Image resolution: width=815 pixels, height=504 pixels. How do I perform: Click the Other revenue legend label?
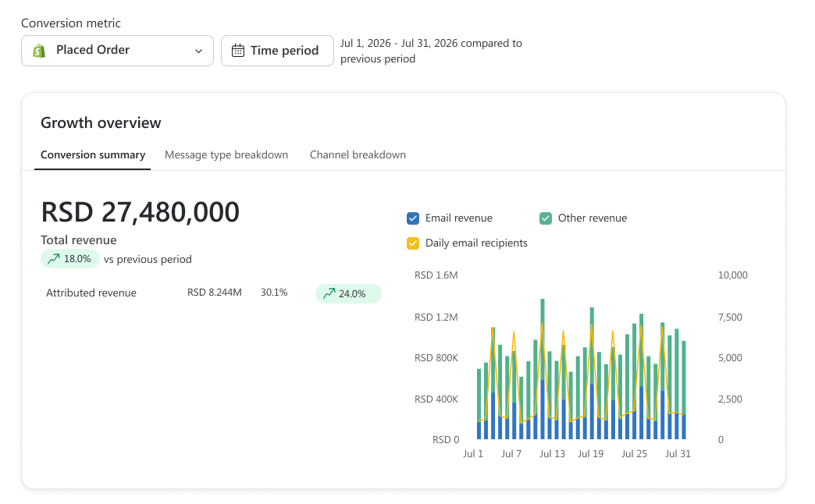593,218
